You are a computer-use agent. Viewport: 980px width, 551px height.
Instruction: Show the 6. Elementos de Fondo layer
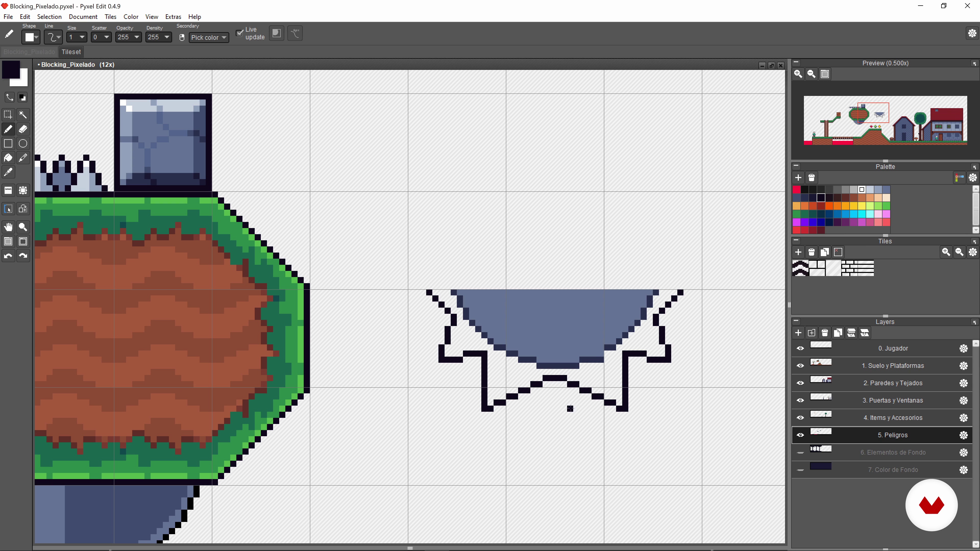pos(800,453)
